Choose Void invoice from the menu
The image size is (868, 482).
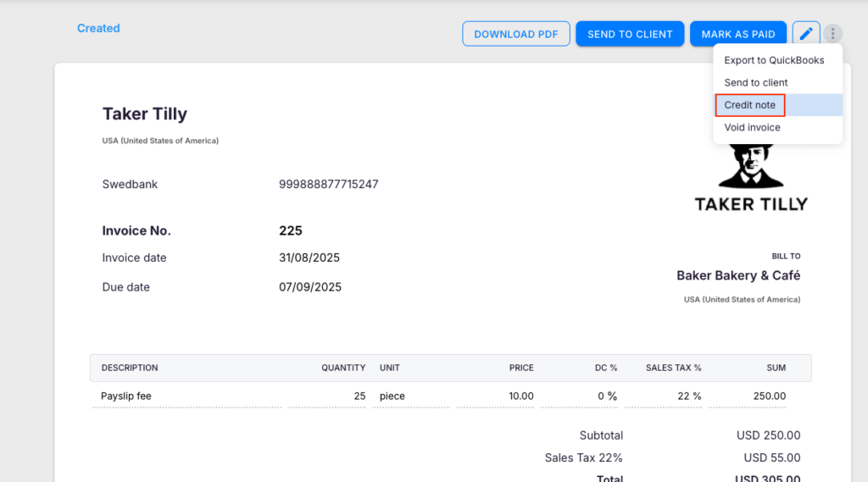pyautogui.click(x=752, y=127)
